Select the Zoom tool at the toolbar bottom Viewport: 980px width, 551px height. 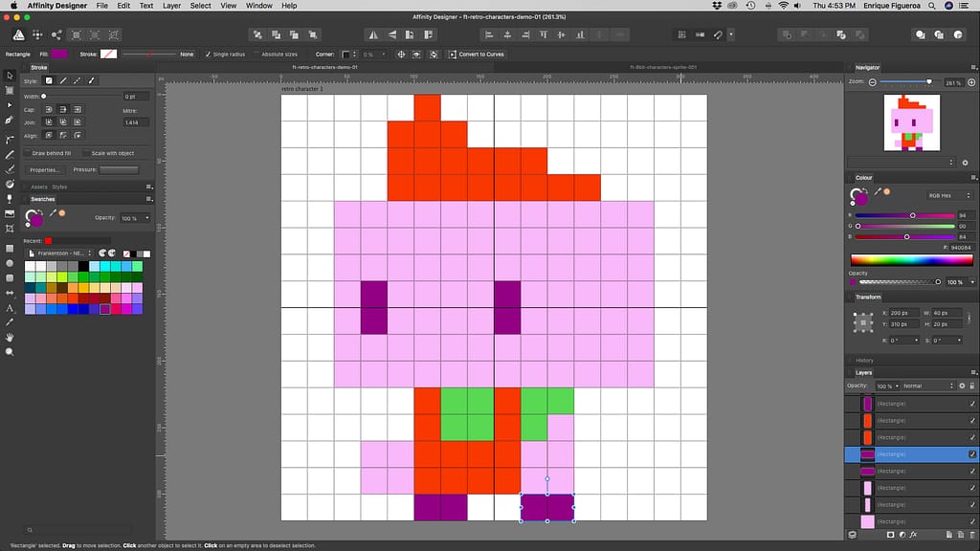pos(10,352)
